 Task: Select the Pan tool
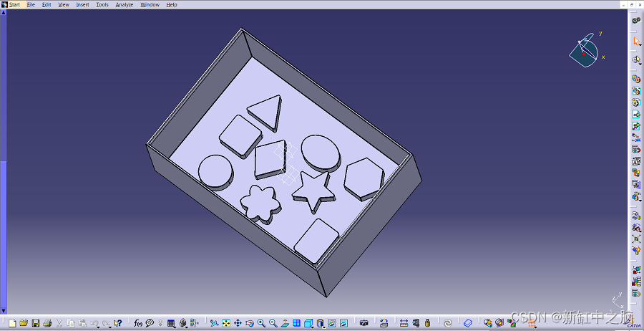[238, 323]
